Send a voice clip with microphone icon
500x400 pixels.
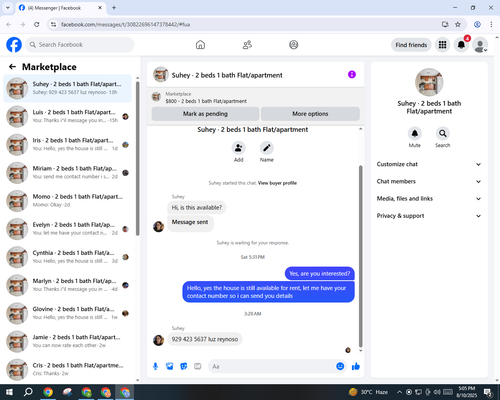(155, 366)
